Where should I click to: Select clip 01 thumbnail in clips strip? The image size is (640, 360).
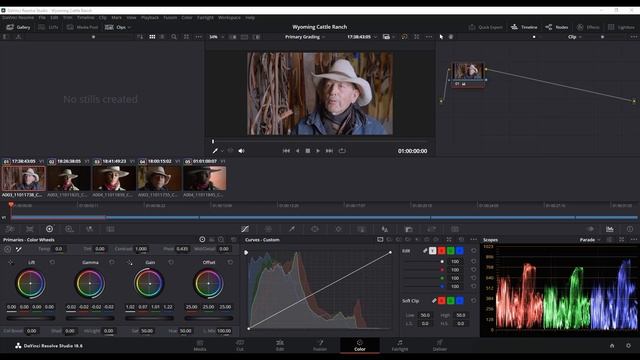click(x=23, y=178)
